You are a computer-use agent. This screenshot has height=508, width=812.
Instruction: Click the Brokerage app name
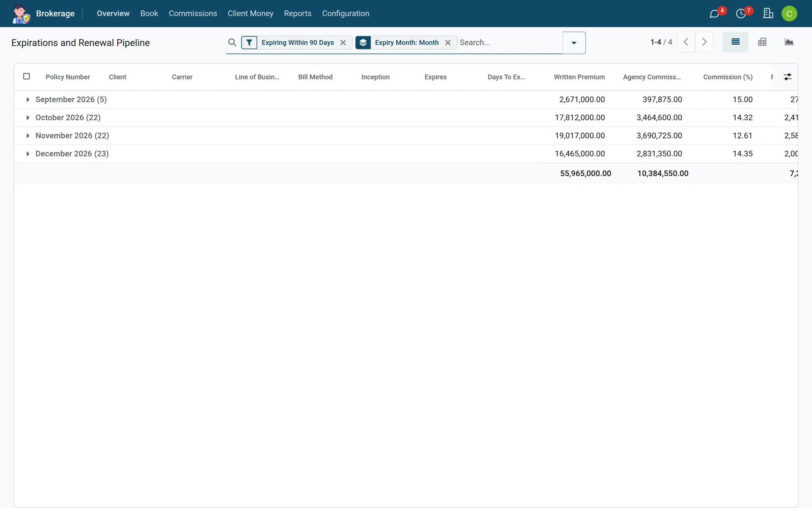pyautogui.click(x=55, y=14)
